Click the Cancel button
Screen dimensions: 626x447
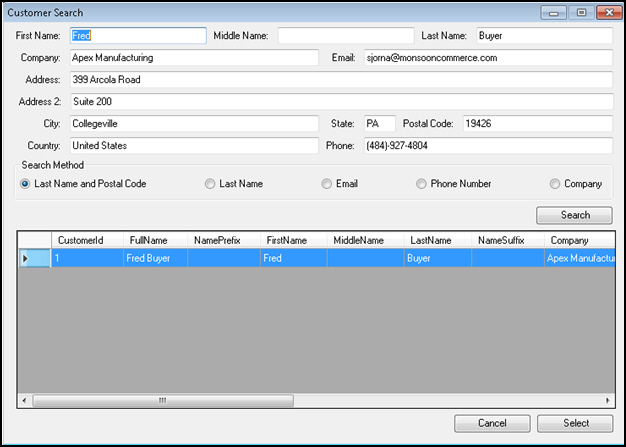tap(492, 423)
